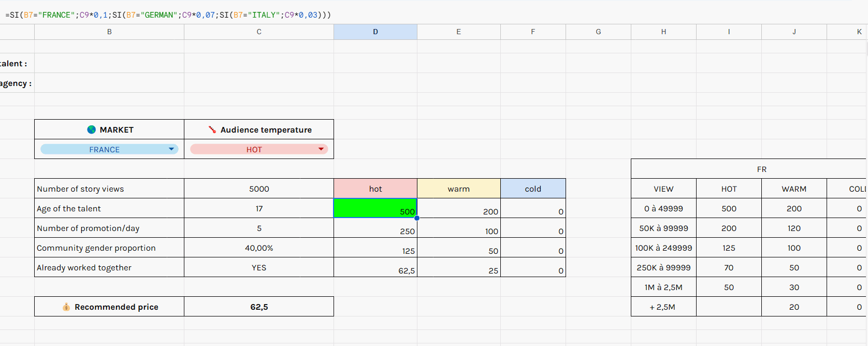868x346 pixels.
Task: Click the money bag icon beside Recommended price
Action: click(x=66, y=307)
